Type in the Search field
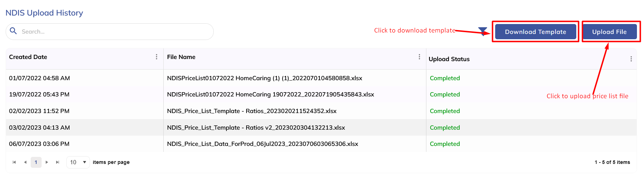Screen dimensions: 644x183 click(x=113, y=32)
